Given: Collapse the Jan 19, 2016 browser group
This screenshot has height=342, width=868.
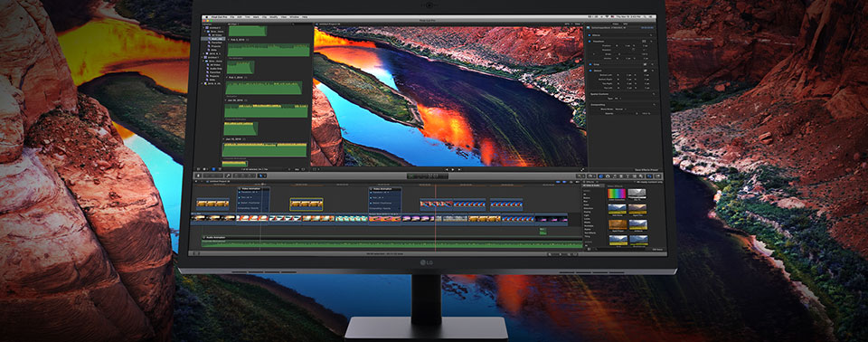Looking at the screenshot, I should (x=223, y=138).
